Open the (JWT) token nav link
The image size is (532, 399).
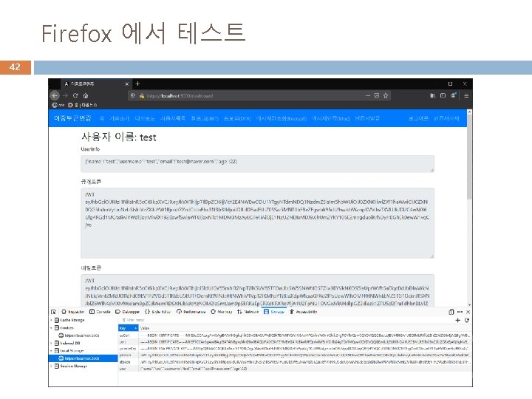click(x=205, y=118)
